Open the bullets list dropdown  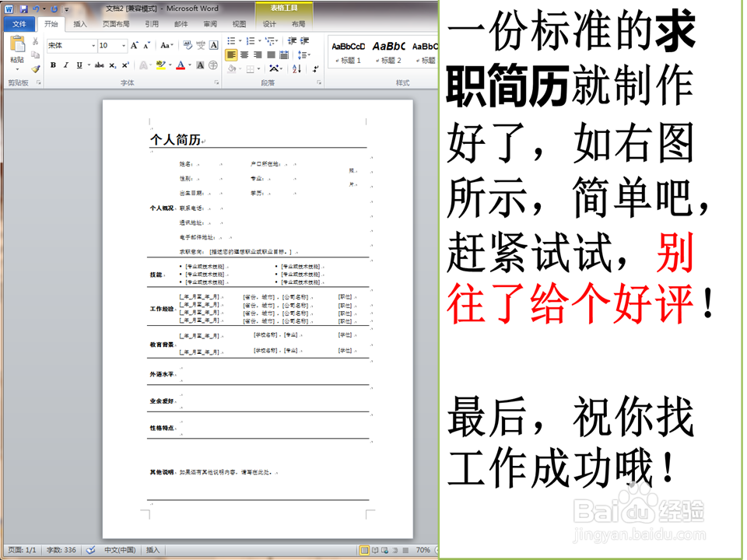tap(240, 40)
